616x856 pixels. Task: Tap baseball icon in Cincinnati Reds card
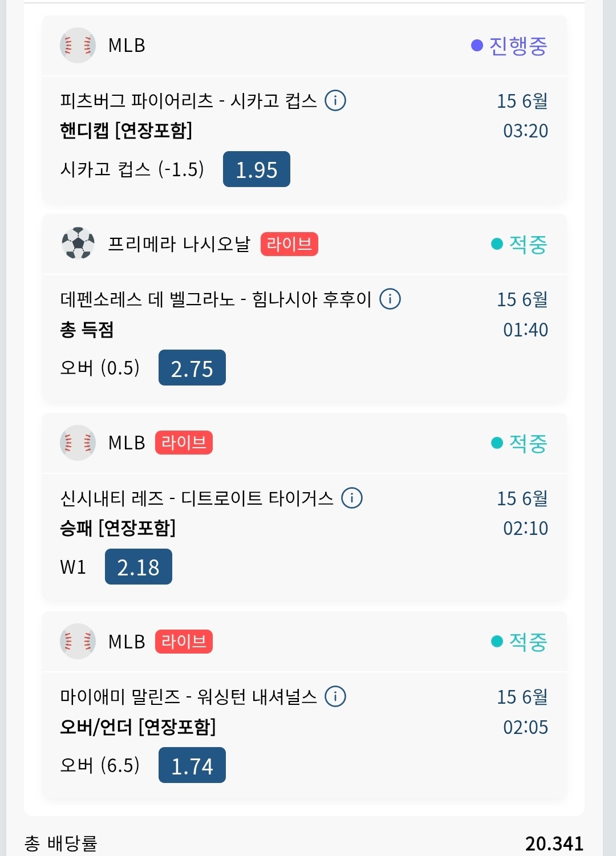(78, 443)
